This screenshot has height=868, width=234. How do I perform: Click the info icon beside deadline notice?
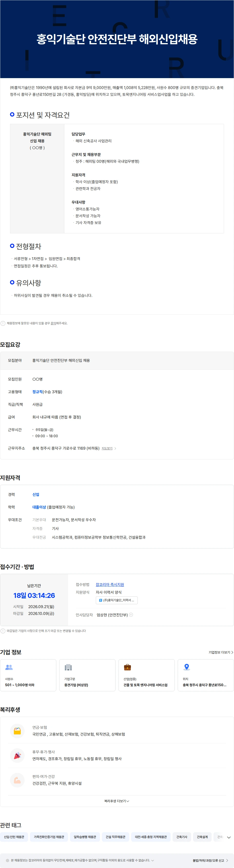pos(3,631)
